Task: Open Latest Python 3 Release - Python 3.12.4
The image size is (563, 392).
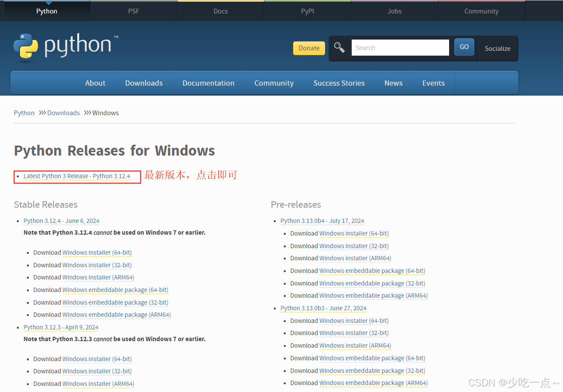Action: pos(77,176)
